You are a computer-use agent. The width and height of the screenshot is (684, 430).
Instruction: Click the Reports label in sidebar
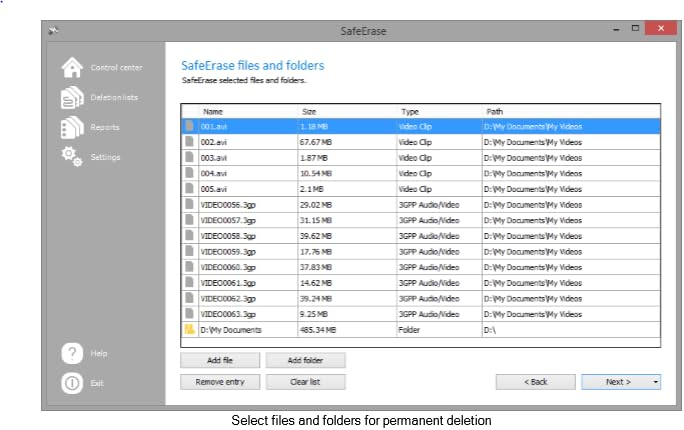[105, 127]
